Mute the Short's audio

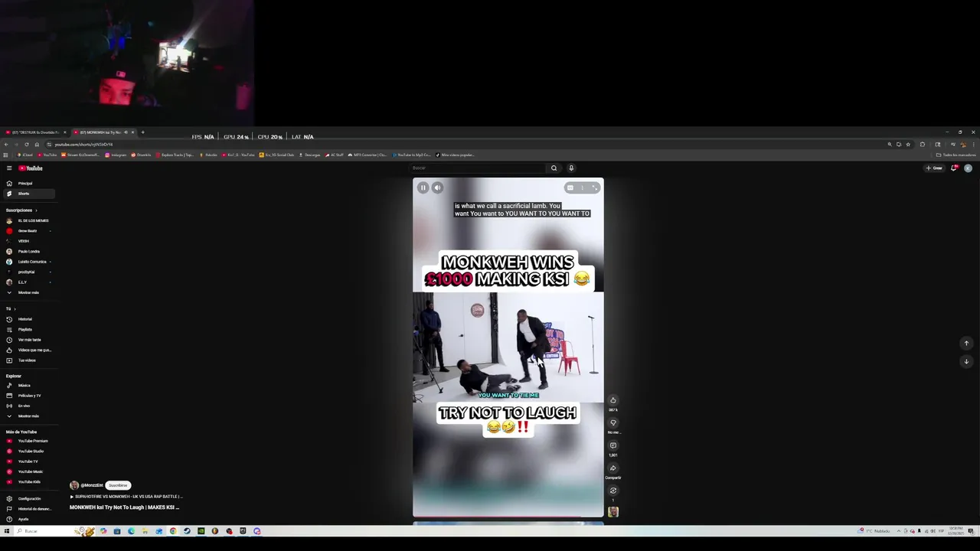point(437,187)
